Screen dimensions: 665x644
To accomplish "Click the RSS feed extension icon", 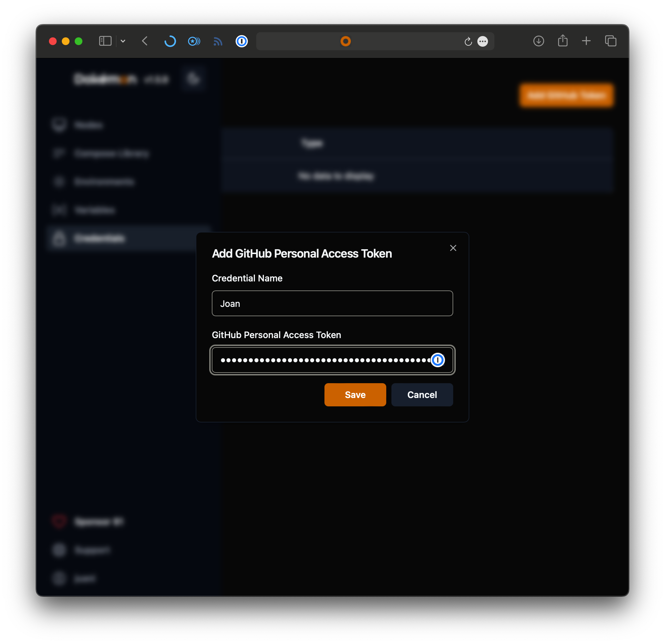I will point(218,42).
